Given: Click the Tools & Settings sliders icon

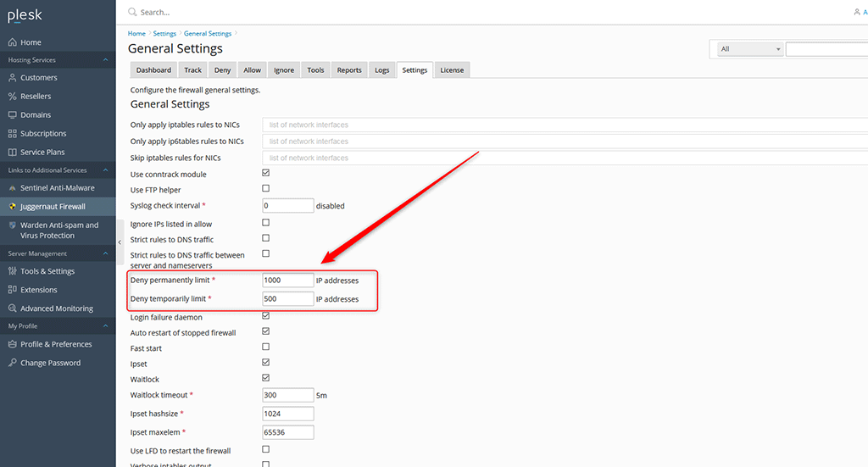Looking at the screenshot, I should click(x=12, y=271).
